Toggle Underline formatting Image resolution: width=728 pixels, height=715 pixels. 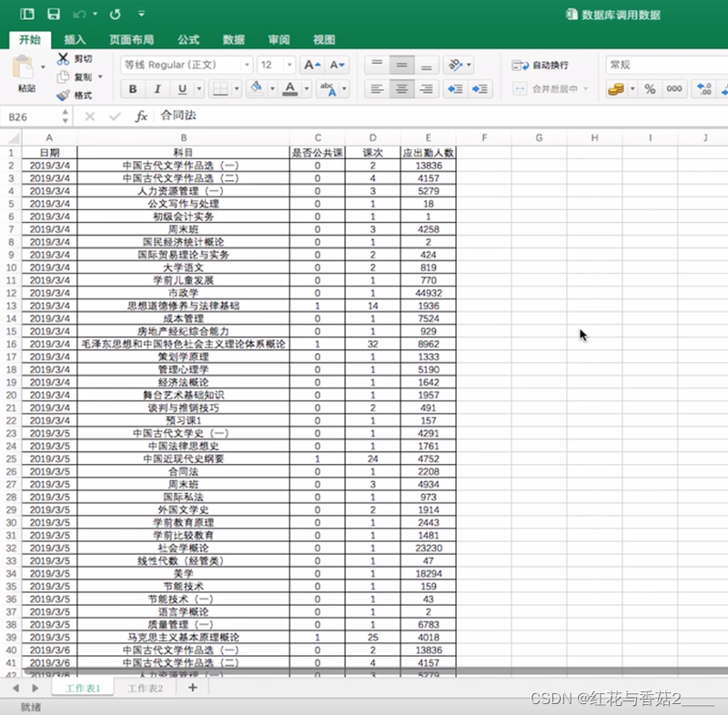[182, 88]
